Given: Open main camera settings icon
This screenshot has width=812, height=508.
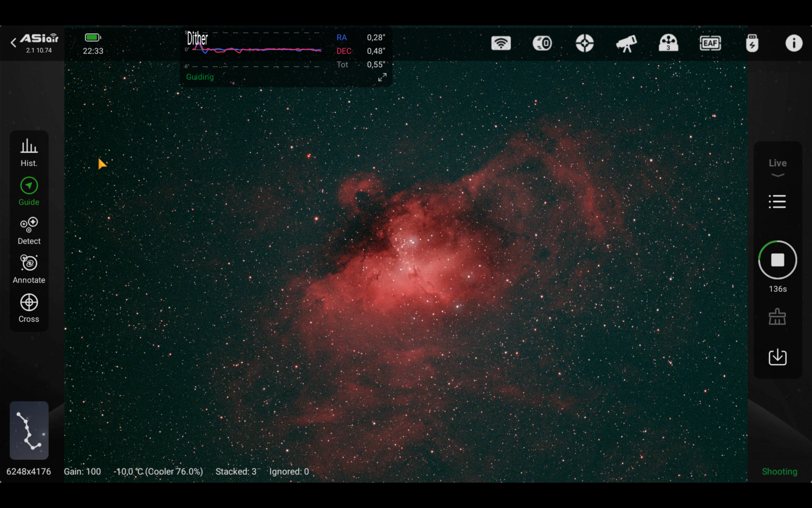Looking at the screenshot, I should coord(542,43).
